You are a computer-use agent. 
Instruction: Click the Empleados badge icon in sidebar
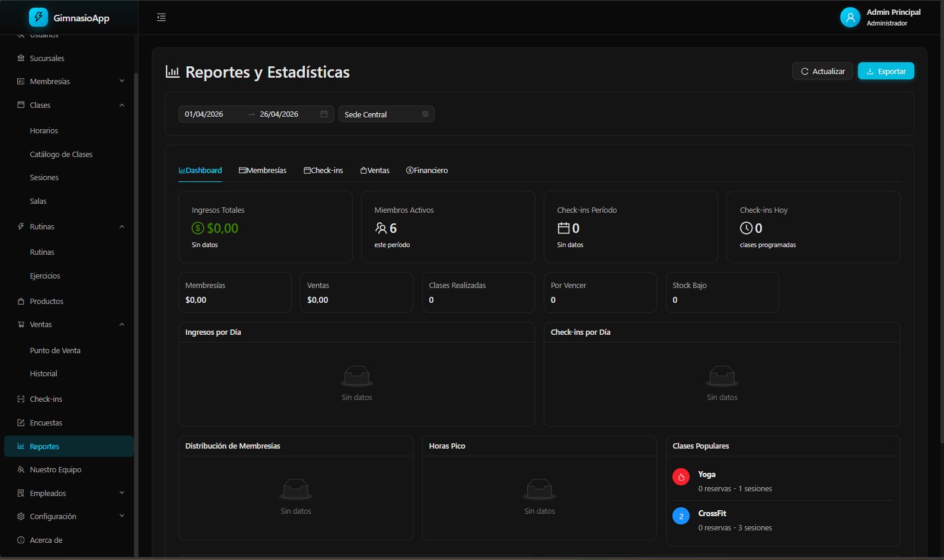click(x=21, y=493)
